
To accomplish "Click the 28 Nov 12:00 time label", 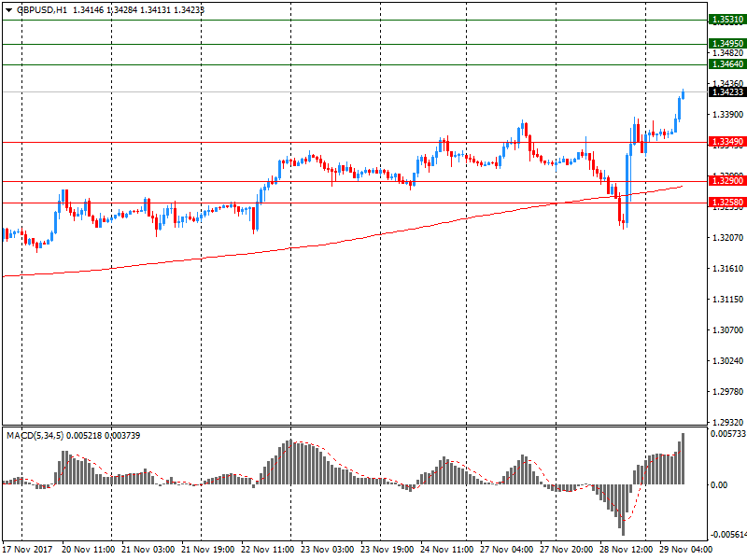I will point(626,550).
